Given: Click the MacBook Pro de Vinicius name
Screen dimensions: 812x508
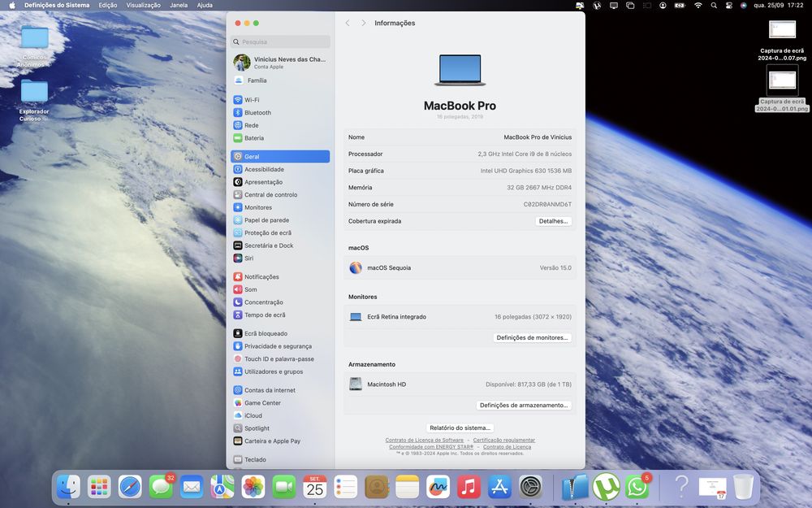Looking at the screenshot, I should coord(538,137).
